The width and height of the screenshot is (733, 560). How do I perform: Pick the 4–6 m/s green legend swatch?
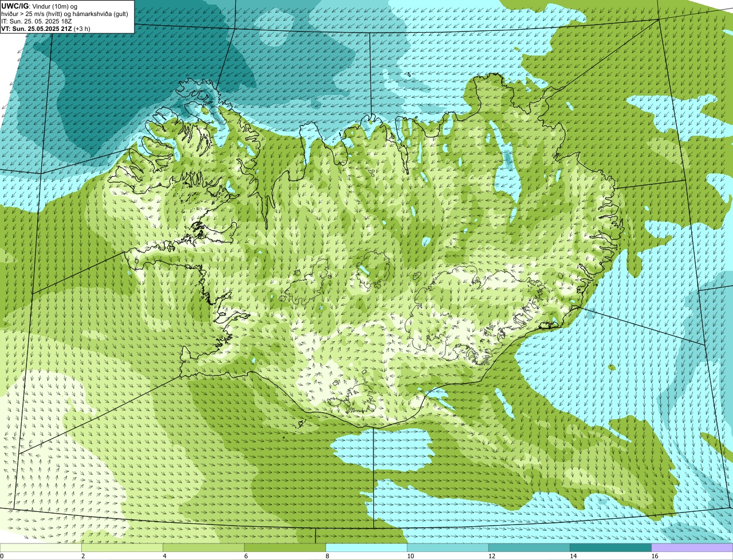point(203,547)
